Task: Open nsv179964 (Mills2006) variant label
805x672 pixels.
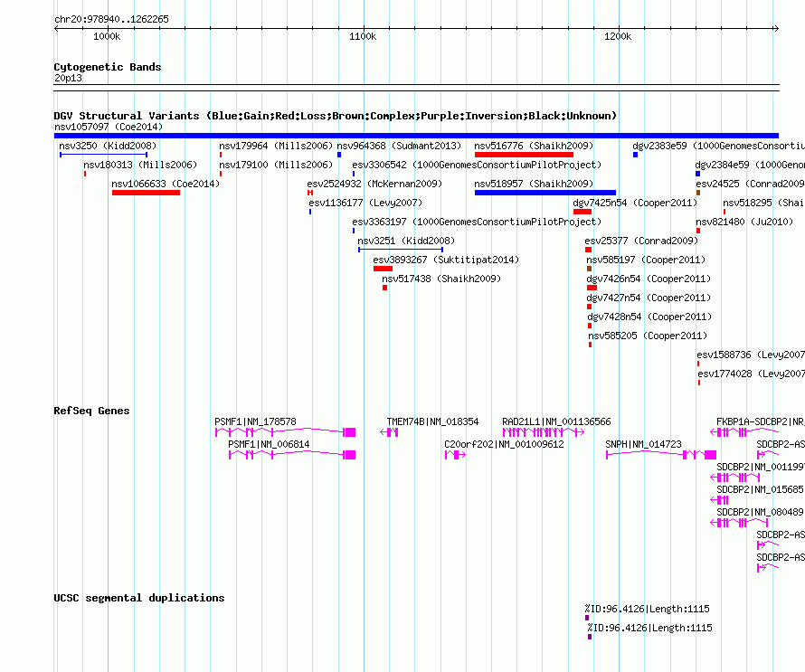Action: tap(276, 146)
